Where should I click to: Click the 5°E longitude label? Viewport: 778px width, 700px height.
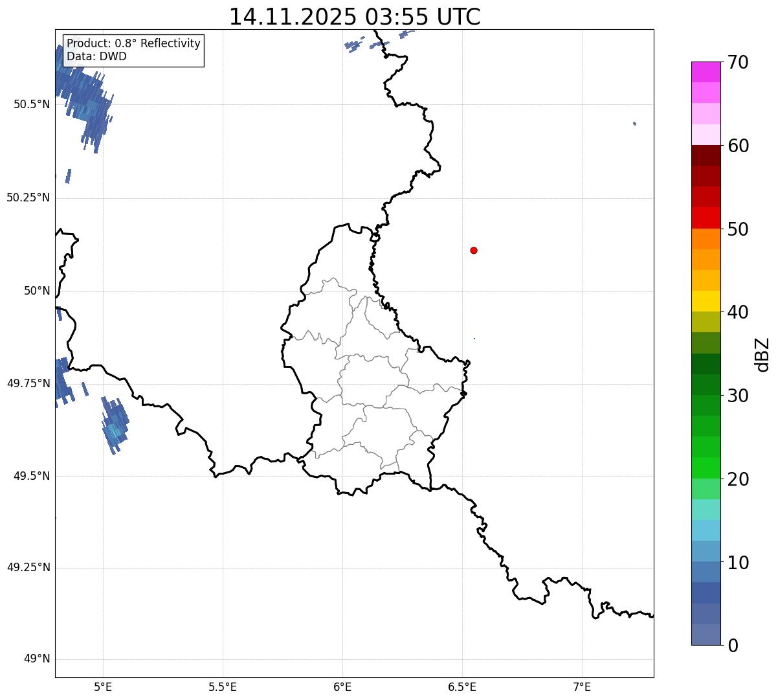pyautogui.click(x=103, y=687)
